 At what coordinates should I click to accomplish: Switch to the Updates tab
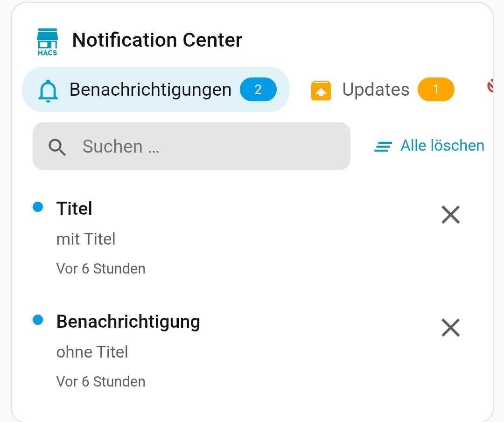click(x=382, y=90)
